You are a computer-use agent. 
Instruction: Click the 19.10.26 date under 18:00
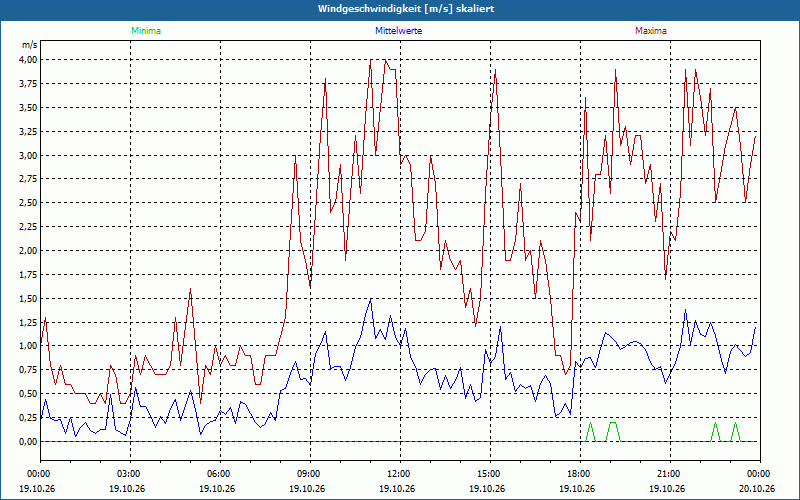pos(577,488)
